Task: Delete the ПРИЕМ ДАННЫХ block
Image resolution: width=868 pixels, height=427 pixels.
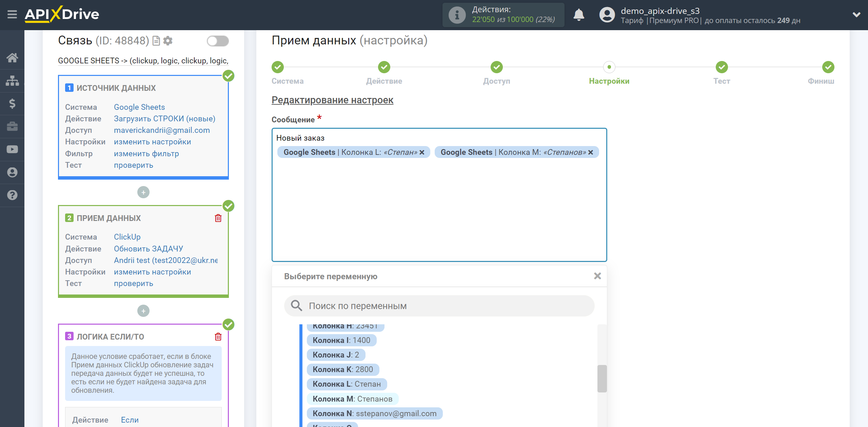Action: pos(218,218)
